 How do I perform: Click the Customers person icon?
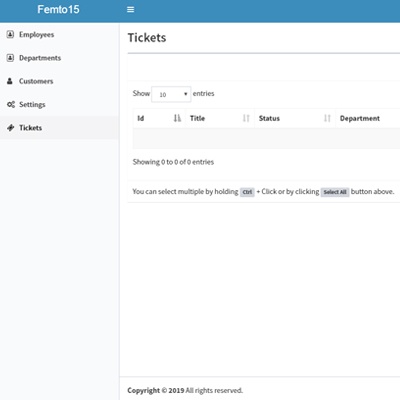pyautogui.click(x=10, y=81)
